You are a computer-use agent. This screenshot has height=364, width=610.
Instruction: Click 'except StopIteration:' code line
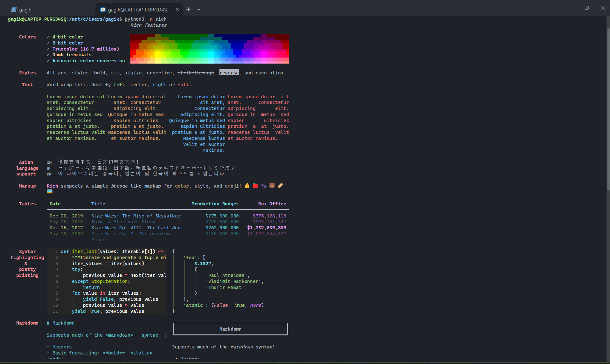click(x=101, y=281)
